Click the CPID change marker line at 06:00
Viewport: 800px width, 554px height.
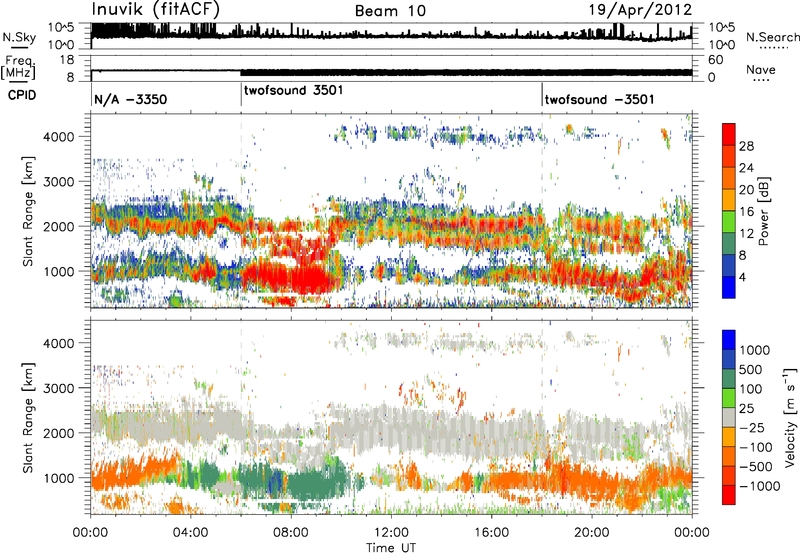coord(241,94)
